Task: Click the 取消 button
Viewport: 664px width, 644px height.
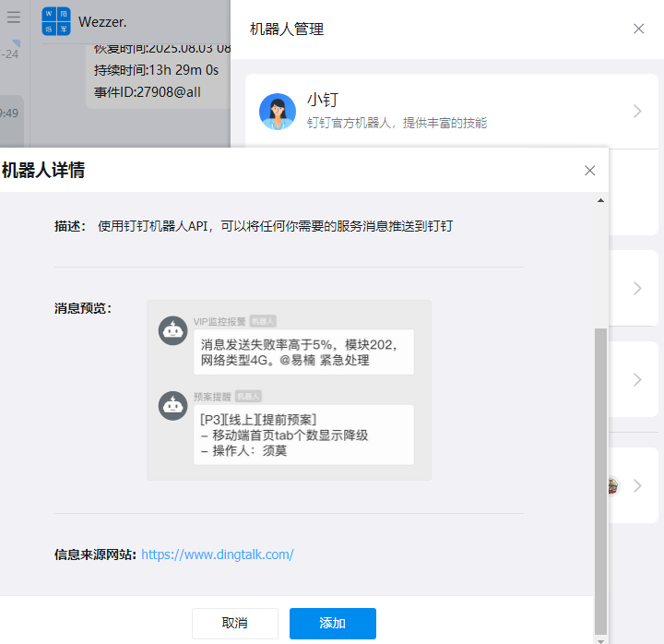Action: [x=235, y=623]
